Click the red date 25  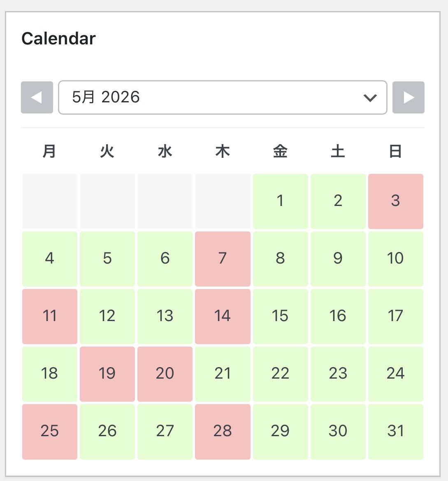pyautogui.click(x=50, y=431)
